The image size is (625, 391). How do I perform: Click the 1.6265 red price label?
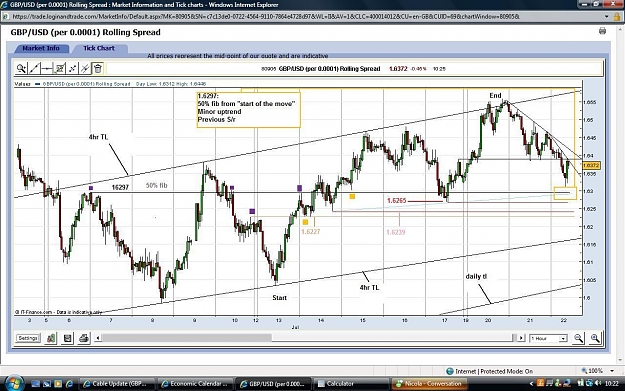click(x=396, y=200)
